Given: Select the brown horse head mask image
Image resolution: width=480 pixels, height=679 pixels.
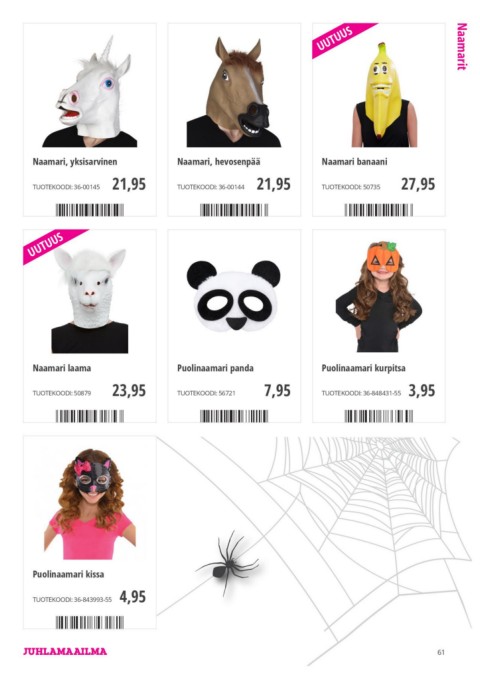Looking at the screenshot, I should [x=234, y=92].
